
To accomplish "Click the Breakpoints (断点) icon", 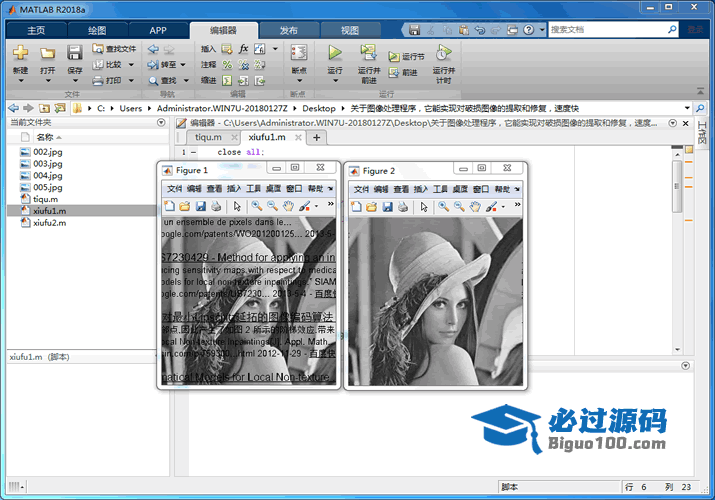I will [x=298, y=53].
